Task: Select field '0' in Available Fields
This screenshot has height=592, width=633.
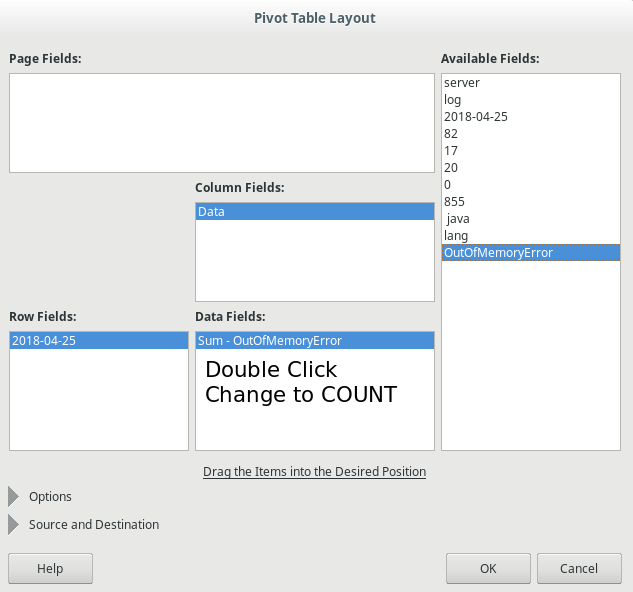Action: click(448, 185)
